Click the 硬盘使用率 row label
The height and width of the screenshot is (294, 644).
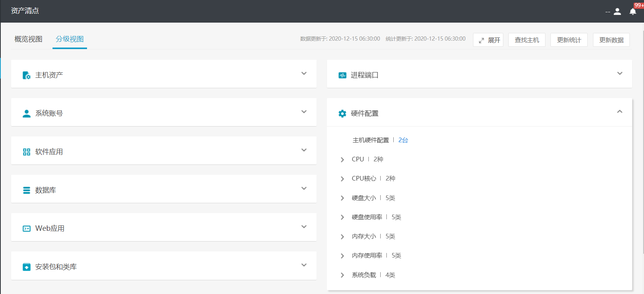[367, 217]
